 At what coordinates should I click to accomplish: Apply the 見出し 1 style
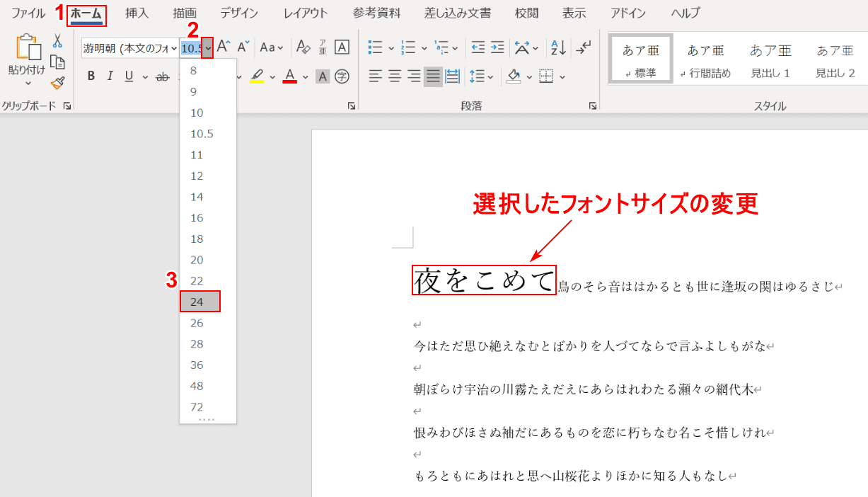click(x=770, y=59)
